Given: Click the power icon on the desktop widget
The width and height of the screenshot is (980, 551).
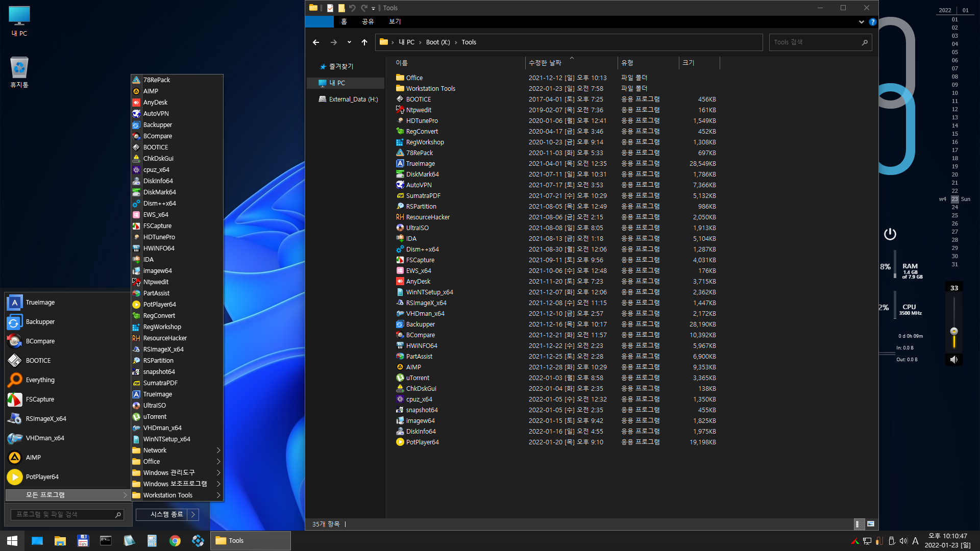Looking at the screenshot, I should click(x=890, y=234).
